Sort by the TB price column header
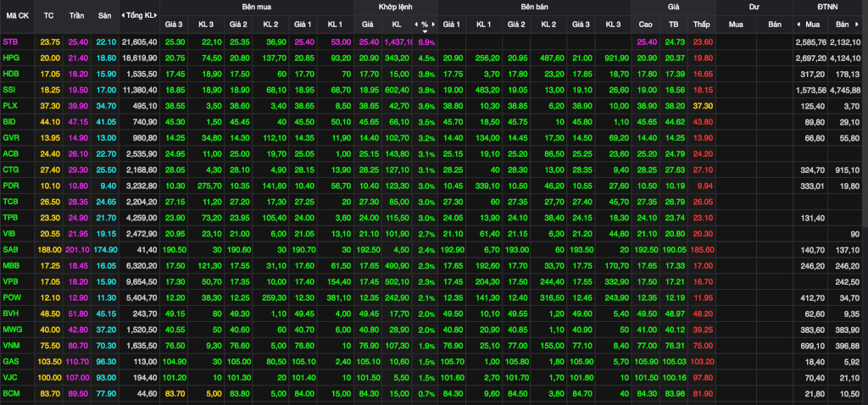868x405 pixels. pyautogui.click(x=674, y=25)
